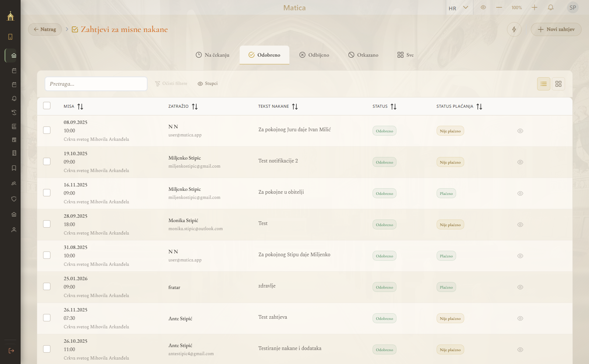The width and height of the screenshot is (589, 364).
Task: Click the zoom out minus icon
Action: tap(499, 8)
